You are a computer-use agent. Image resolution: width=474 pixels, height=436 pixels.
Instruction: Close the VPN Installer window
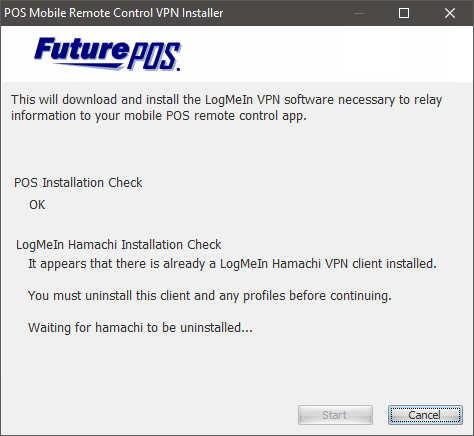pyautogui.click(x=450, y=13)
